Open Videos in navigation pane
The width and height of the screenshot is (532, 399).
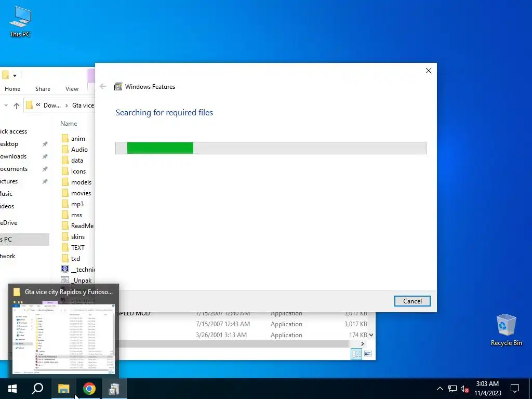pyautogui.click(x=7, y=206)
